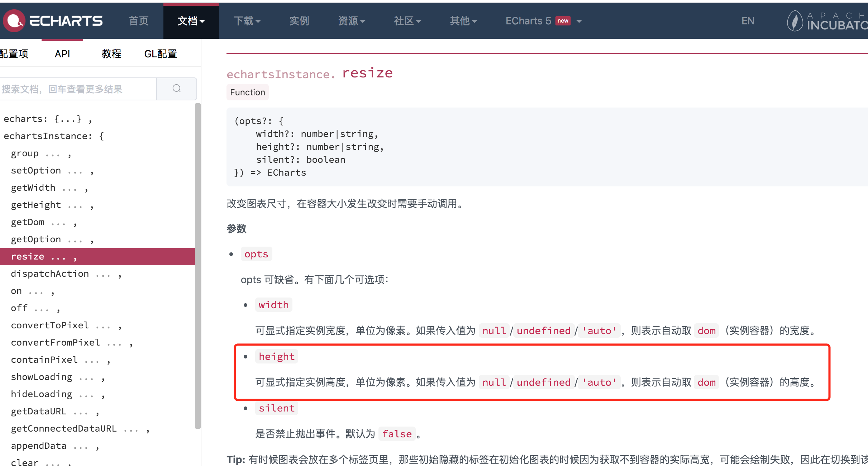This screenshot has height=466, width=868.
Task: Switch language to EN
Action: (748, 21)
